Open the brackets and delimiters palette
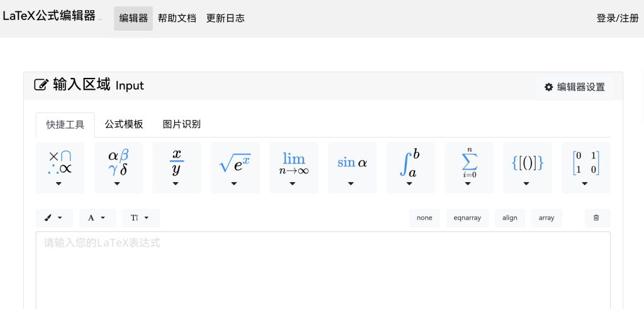Screen dimensions: 644x309 (527, 167)
